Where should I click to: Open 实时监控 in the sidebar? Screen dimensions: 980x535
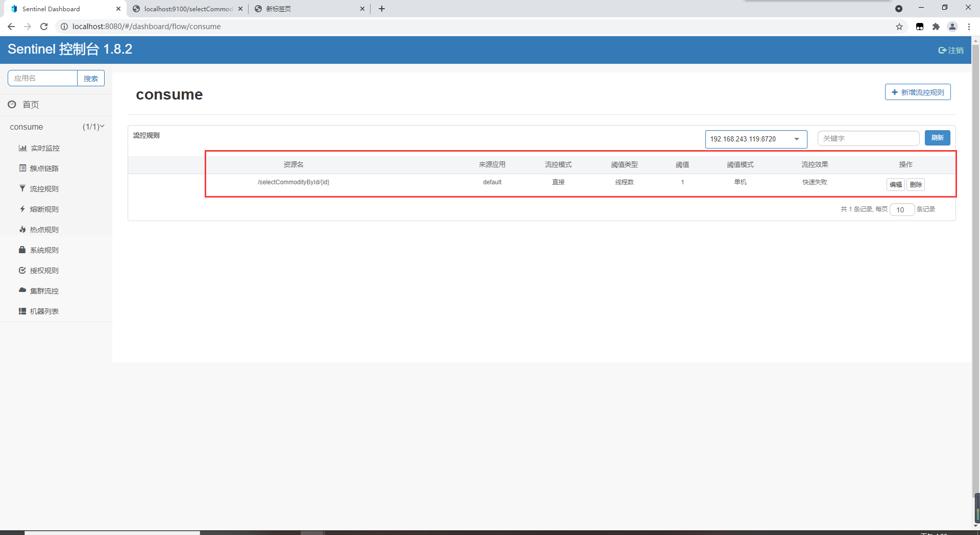[45, 148]
